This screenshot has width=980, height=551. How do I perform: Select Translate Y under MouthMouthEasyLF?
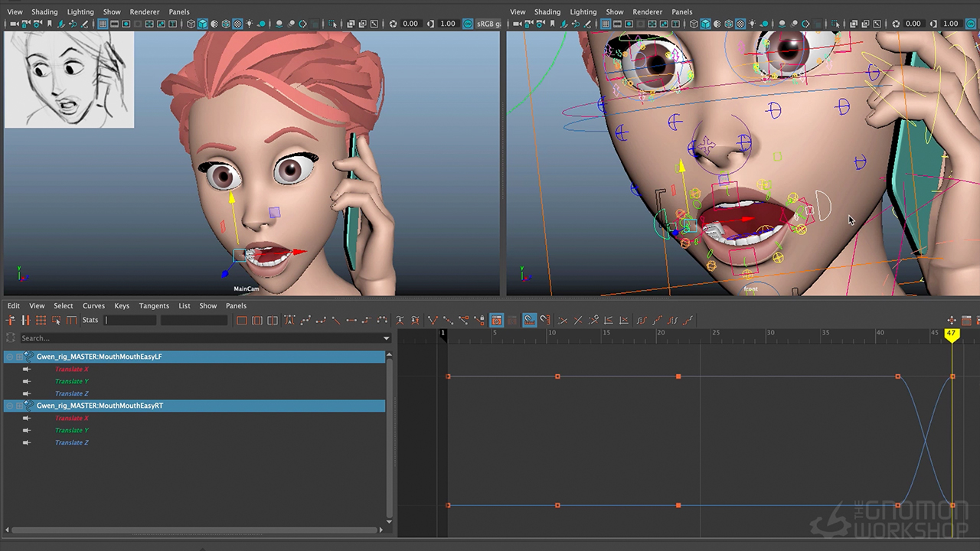(72, 381)
